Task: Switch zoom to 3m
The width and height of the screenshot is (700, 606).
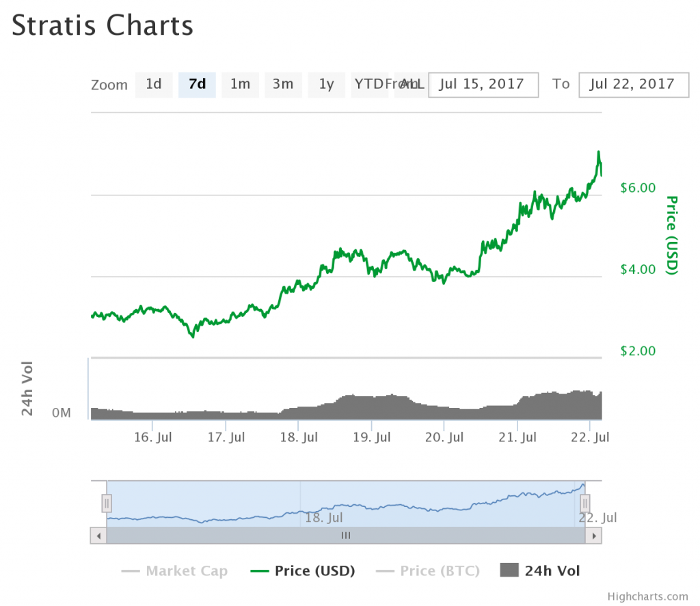Action: (283, 85)
